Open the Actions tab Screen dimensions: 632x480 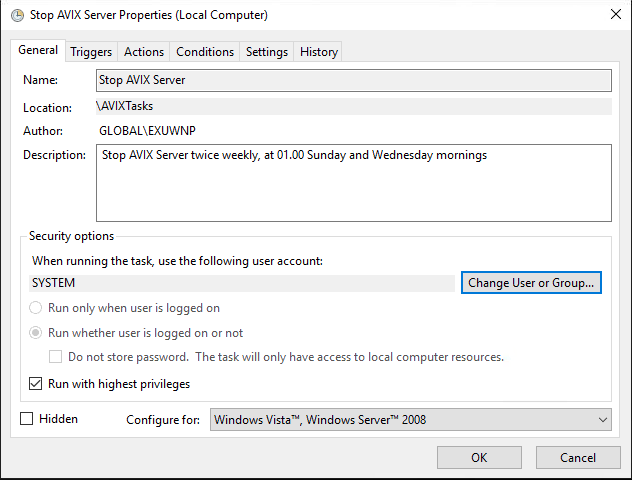(x=144, y=52)
